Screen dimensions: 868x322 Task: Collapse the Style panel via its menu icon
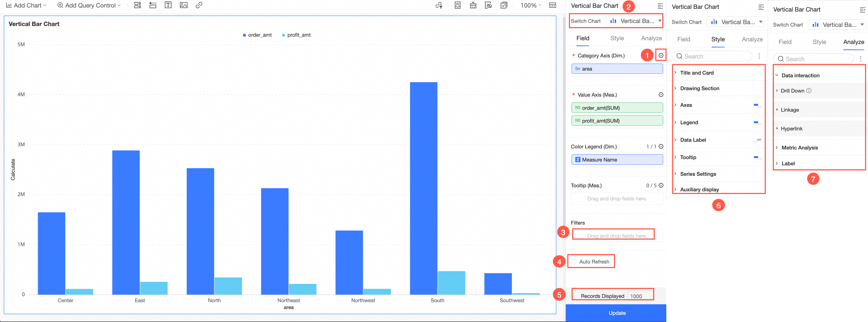click(761, 7)
